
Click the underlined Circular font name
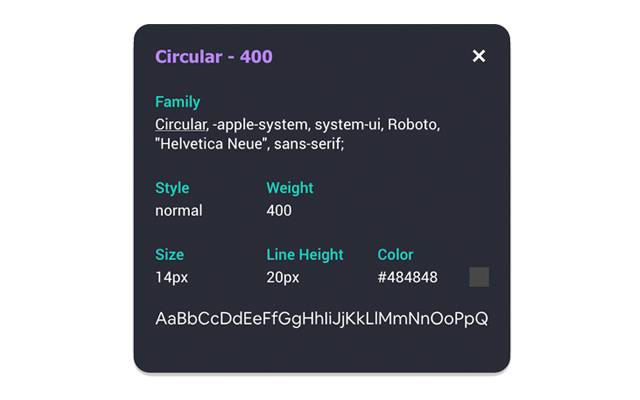click(180, 125)
